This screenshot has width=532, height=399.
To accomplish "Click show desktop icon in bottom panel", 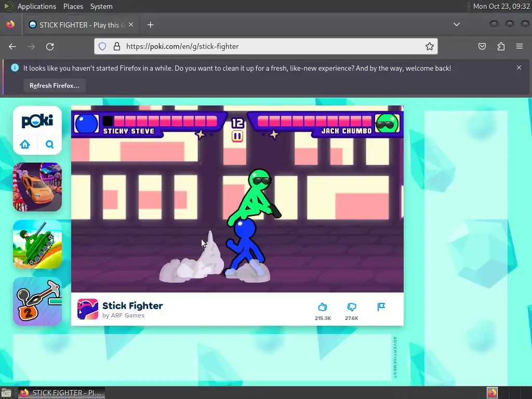I will 6,393.
